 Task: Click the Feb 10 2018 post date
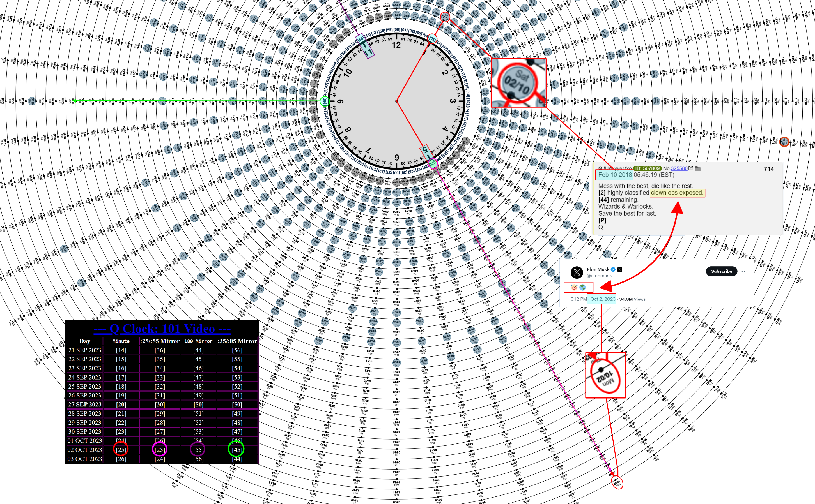pos(615,175)
